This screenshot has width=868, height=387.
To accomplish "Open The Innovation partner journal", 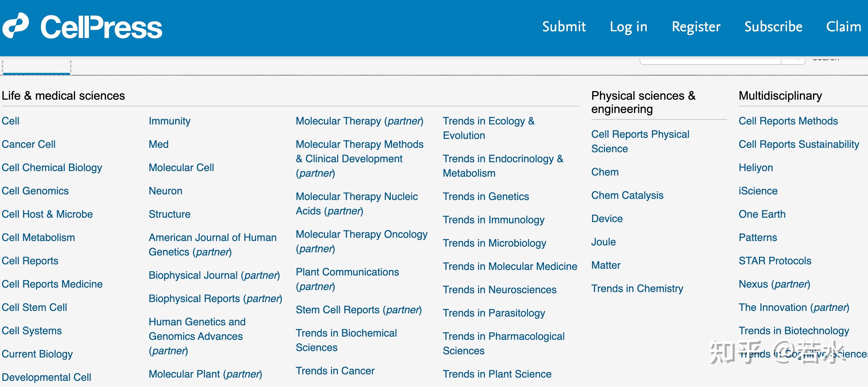I will (x=794, y=308).
